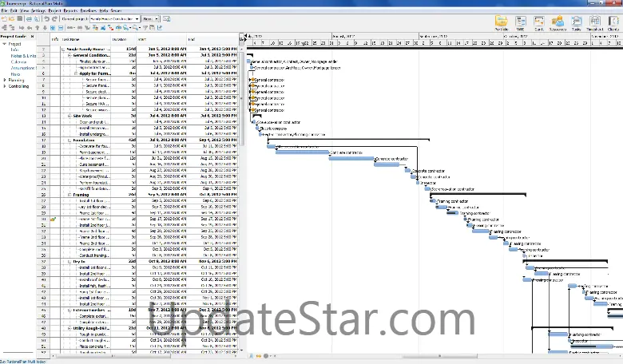Collapse the Foundation task group
The width and height of the screenshot is (623, 364).
69,140
